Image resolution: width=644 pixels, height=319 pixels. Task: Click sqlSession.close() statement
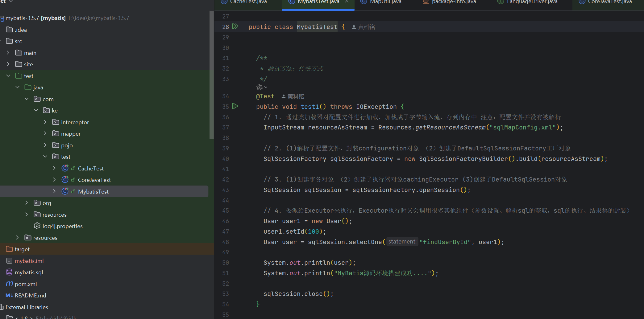click(298, 294)
